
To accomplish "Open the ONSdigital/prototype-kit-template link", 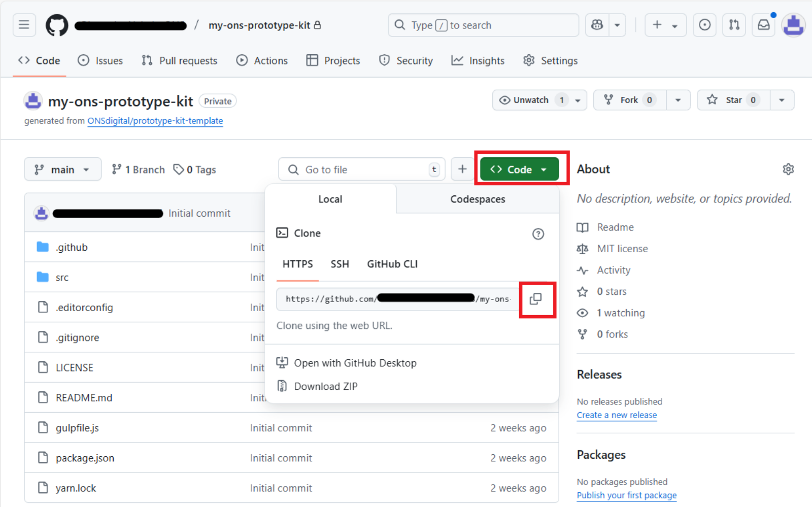I will click(155, 121).
